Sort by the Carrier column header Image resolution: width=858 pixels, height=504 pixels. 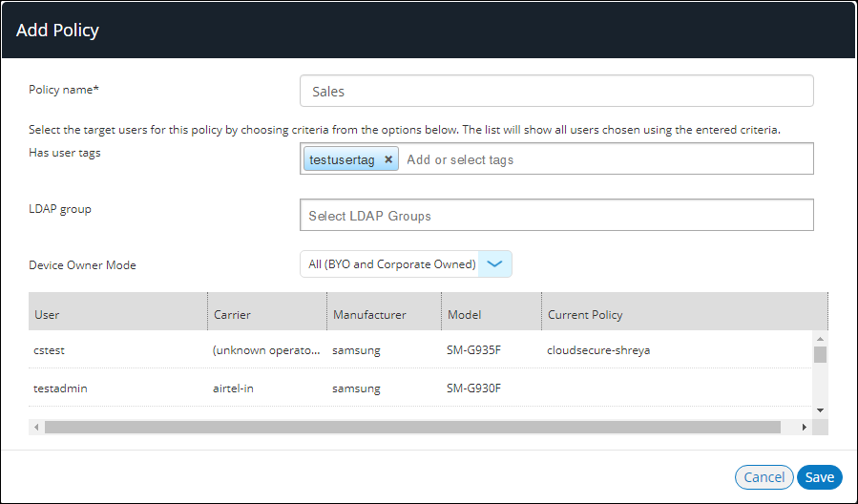point(232,314)
